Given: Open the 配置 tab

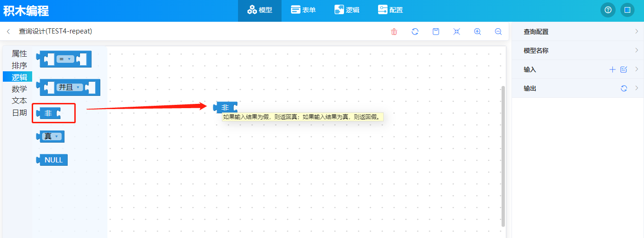Looking at the screenshot, I should tap(390, 10).
